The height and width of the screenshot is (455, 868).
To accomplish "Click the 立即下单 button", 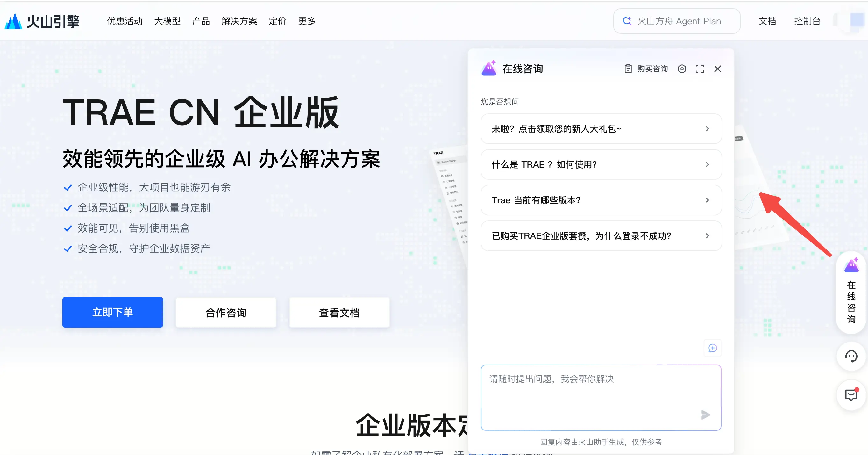I will pos(112,312).
